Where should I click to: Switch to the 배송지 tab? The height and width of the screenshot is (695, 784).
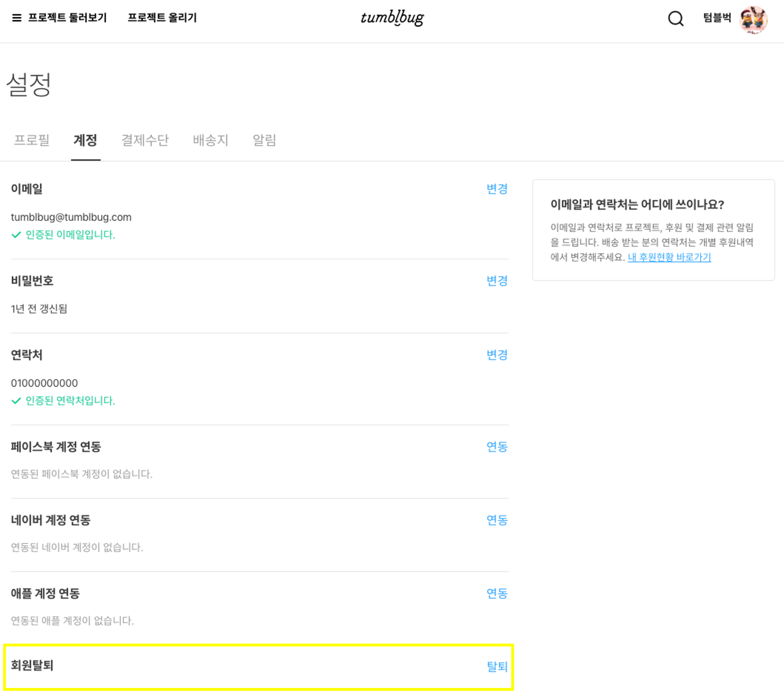pos(210,140)
